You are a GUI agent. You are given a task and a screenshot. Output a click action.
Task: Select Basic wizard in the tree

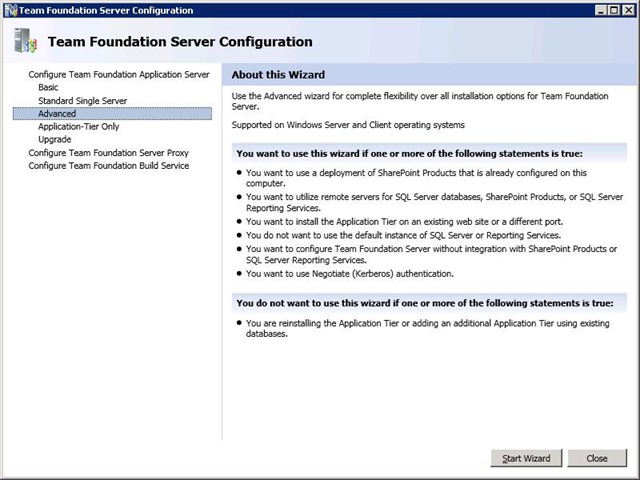tap(48, 87)
